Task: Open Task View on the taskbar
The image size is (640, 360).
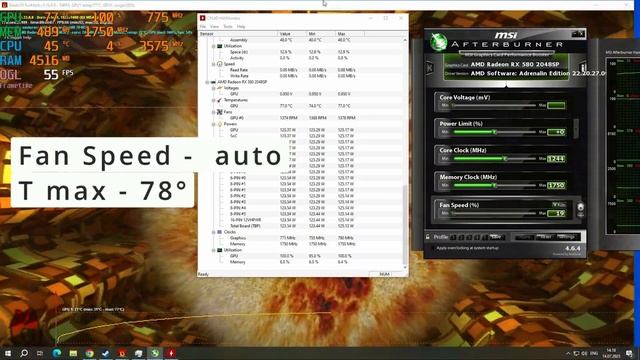Action: tap(40, 353)
